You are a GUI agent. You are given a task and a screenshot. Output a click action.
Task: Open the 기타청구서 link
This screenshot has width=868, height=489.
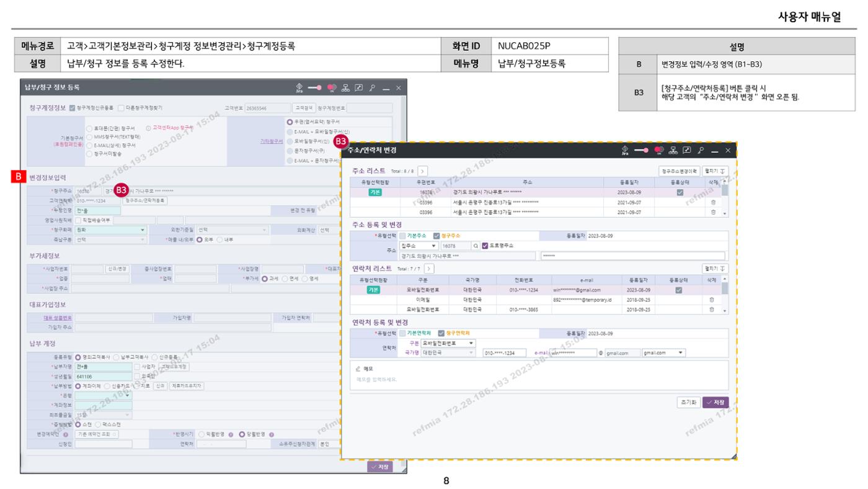tap(272, 141)
